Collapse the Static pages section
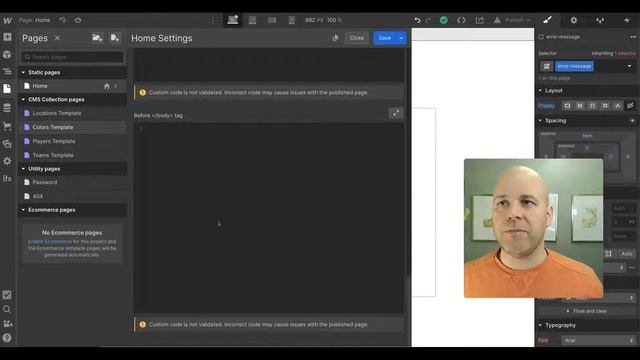This screenshot has height=360, width=640. [23, 72]
